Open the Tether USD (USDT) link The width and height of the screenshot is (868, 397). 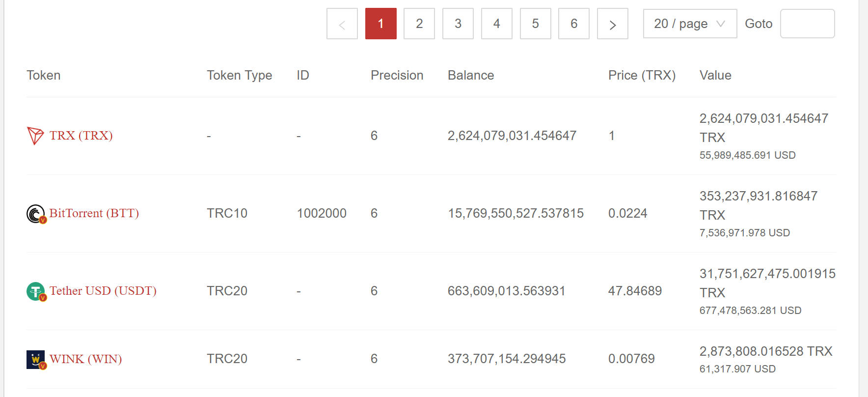tap(103, 291)
